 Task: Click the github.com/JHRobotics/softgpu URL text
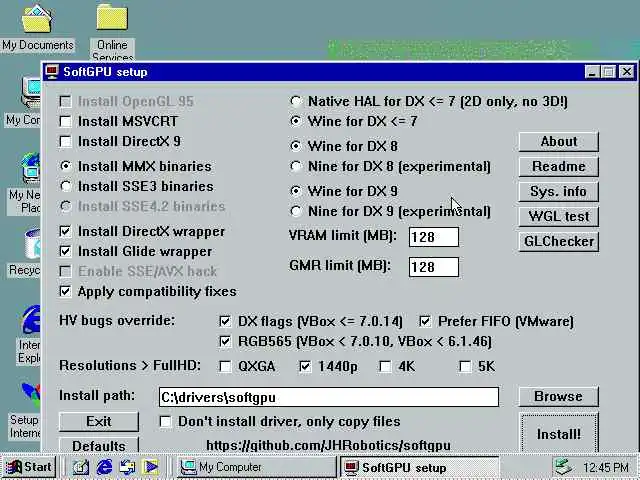(329, 445)
